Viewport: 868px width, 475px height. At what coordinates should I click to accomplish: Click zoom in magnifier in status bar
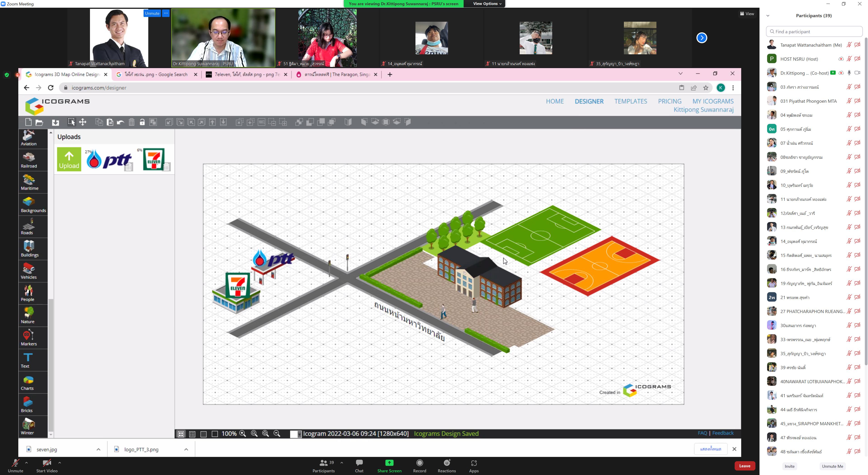(243, 434)
